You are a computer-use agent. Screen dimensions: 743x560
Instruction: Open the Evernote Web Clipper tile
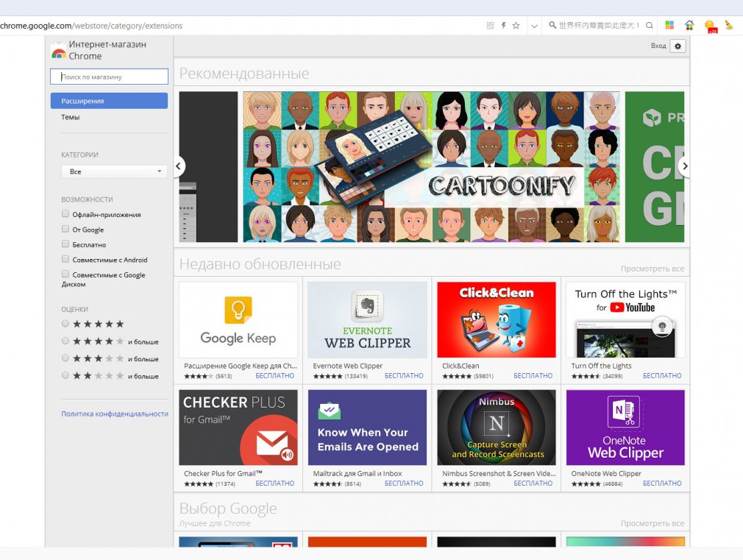click(x=367, y=319)
